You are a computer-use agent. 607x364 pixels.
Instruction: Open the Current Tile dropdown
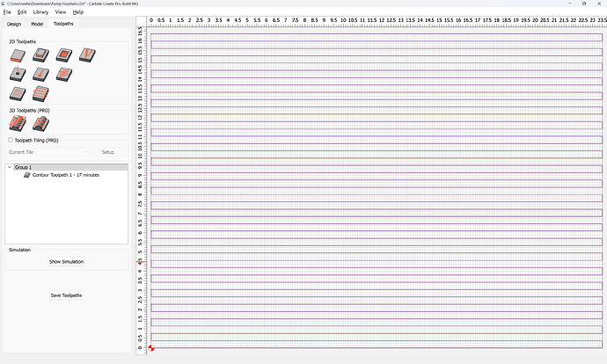tap(62, 152)
